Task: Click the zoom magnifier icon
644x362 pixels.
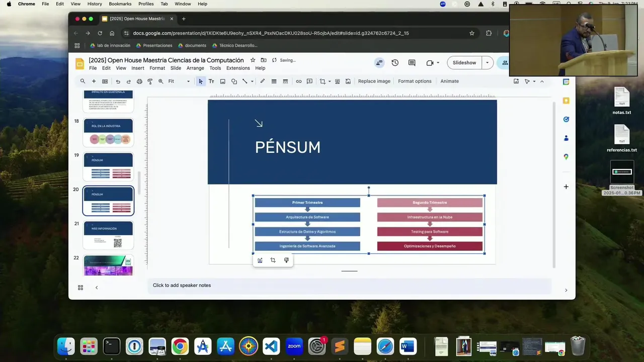Action: pyautogui.click(x=161, y=81)
